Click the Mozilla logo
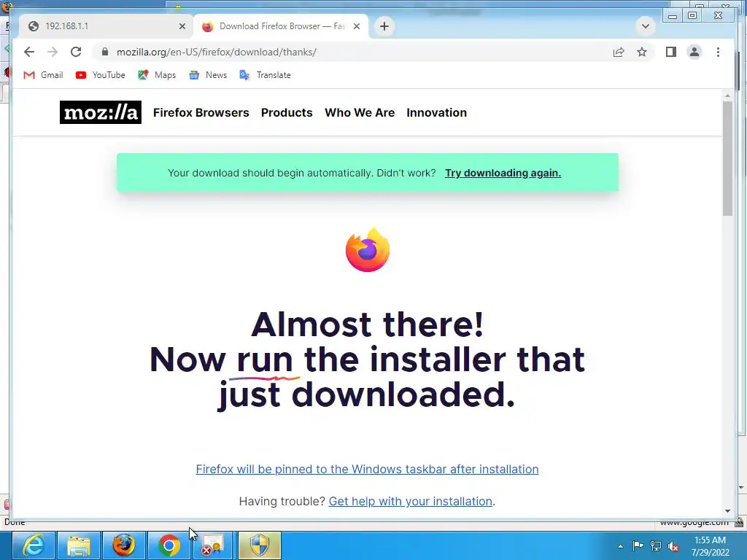The image size is (747, 560). 101,112
